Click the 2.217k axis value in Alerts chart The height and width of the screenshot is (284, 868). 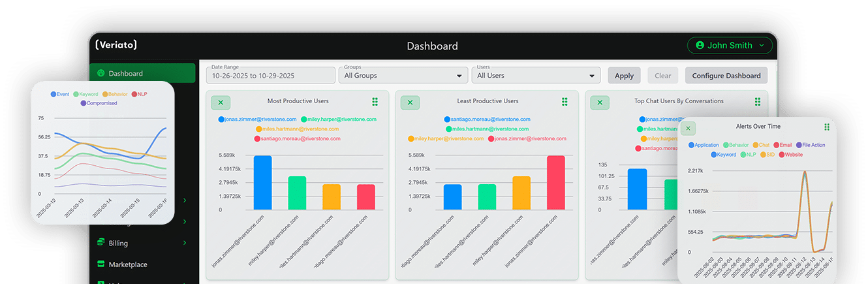[x=694, y=170]
